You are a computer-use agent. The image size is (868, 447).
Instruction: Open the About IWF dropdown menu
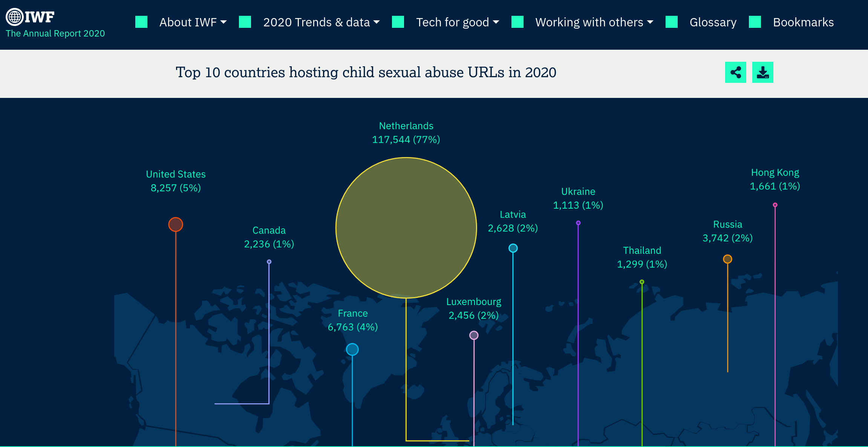pos(193,22)
